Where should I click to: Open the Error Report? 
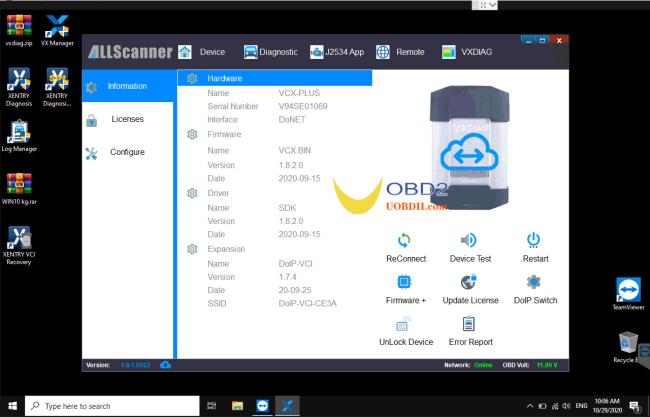click(x=469, y=325)
